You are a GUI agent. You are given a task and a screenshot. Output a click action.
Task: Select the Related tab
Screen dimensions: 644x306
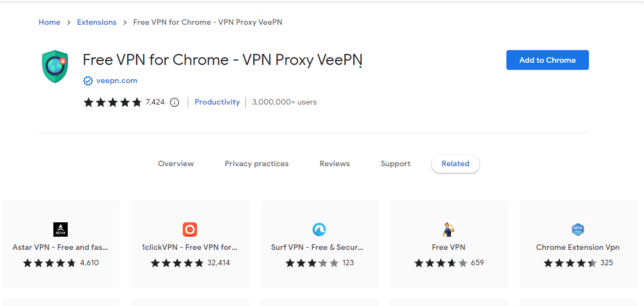tap(455, 163)
